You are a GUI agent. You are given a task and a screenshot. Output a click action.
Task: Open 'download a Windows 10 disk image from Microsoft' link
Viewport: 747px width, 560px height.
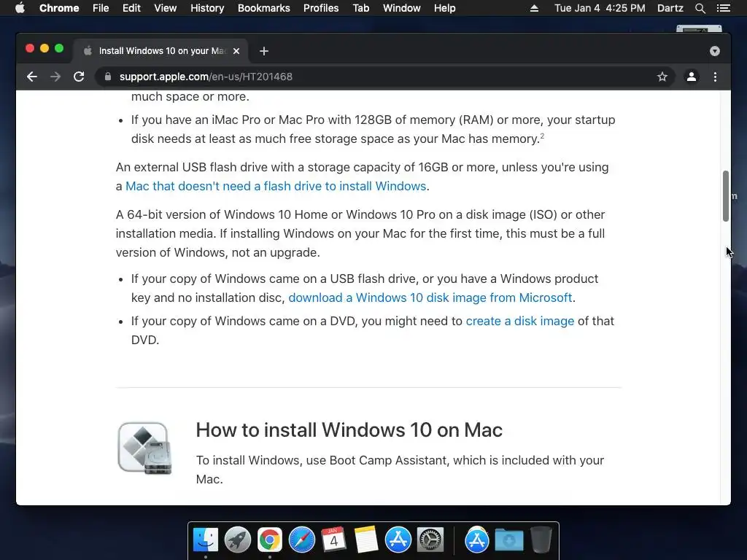point(430,297)
